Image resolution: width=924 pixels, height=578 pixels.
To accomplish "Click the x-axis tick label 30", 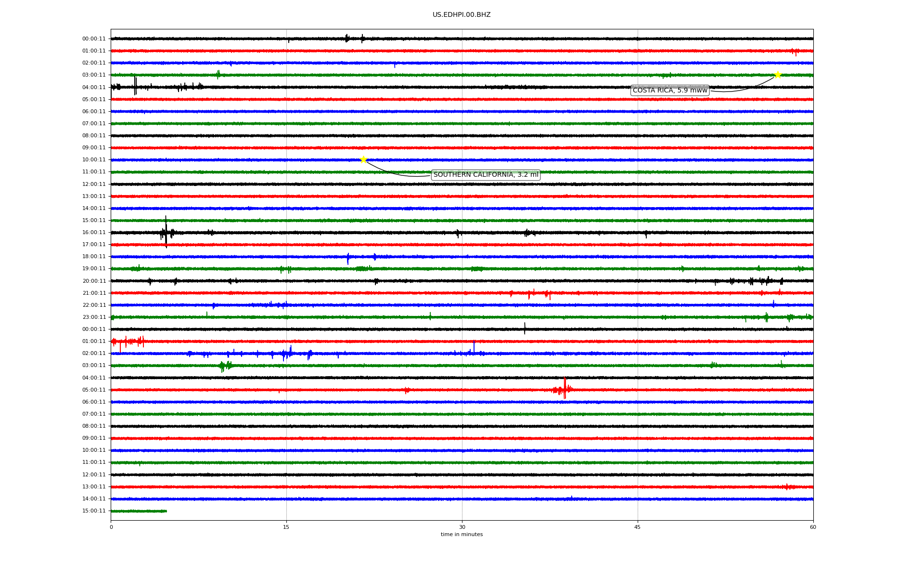I will coord(462,527).
